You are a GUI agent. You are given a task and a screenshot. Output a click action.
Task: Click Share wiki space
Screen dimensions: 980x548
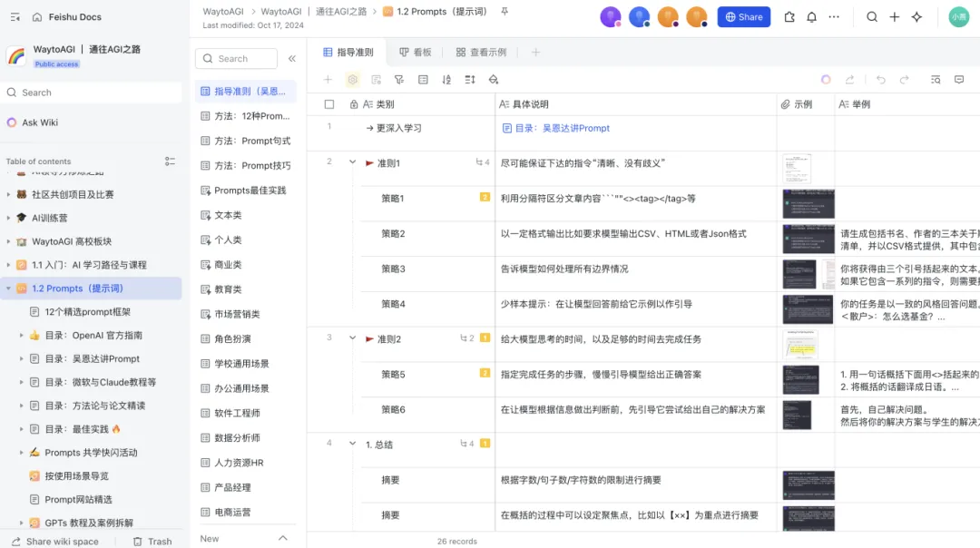click(x=55, y=541)
